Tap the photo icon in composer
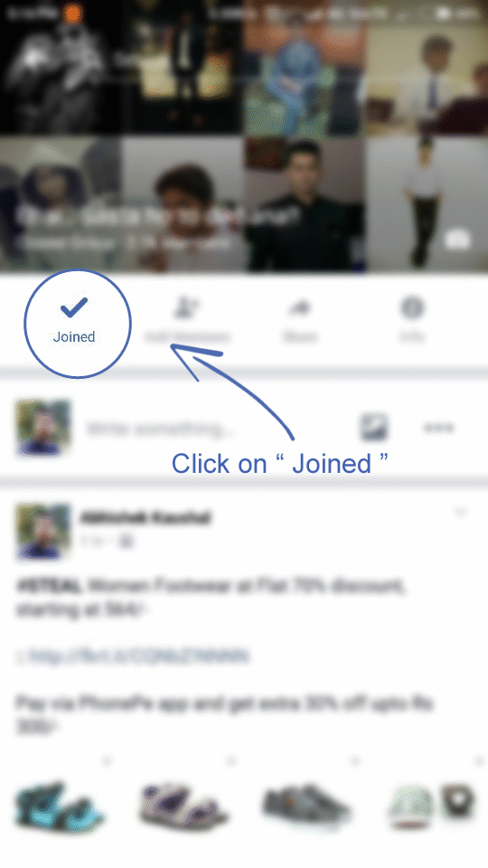This screenshot has width=488, height=868. 374,428
